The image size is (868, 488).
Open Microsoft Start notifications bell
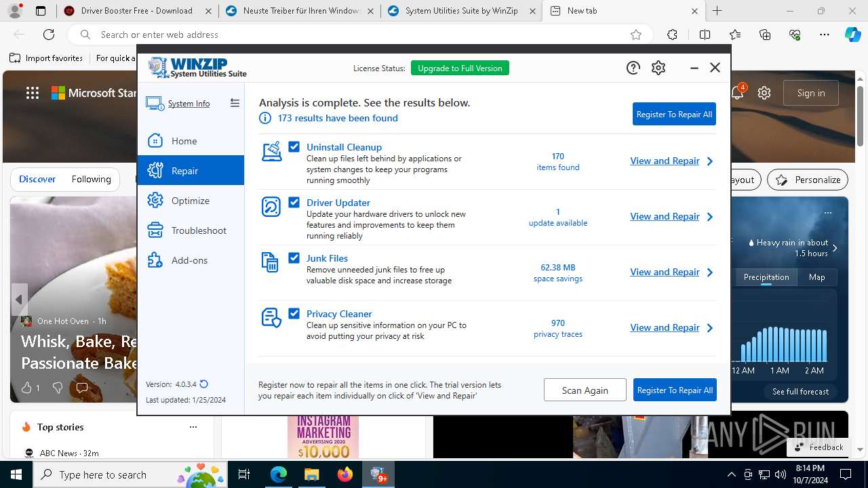point(737,93)
